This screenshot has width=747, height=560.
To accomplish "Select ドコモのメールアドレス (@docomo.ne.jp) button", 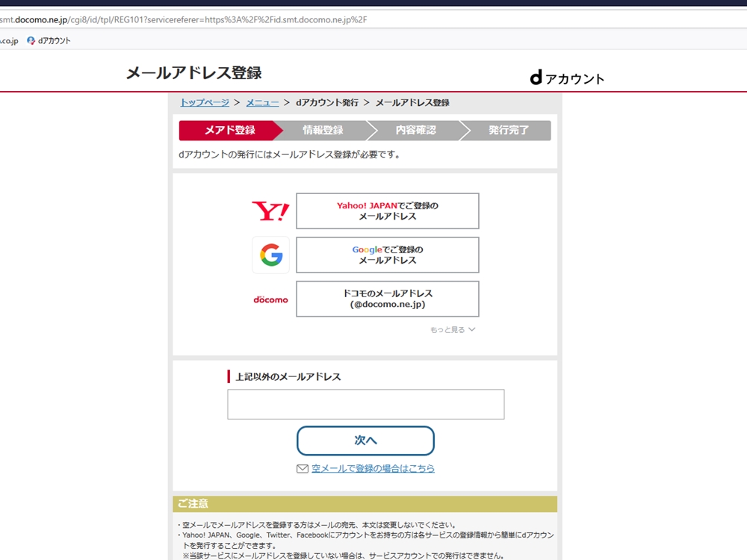I will click(x=387, y=299).
